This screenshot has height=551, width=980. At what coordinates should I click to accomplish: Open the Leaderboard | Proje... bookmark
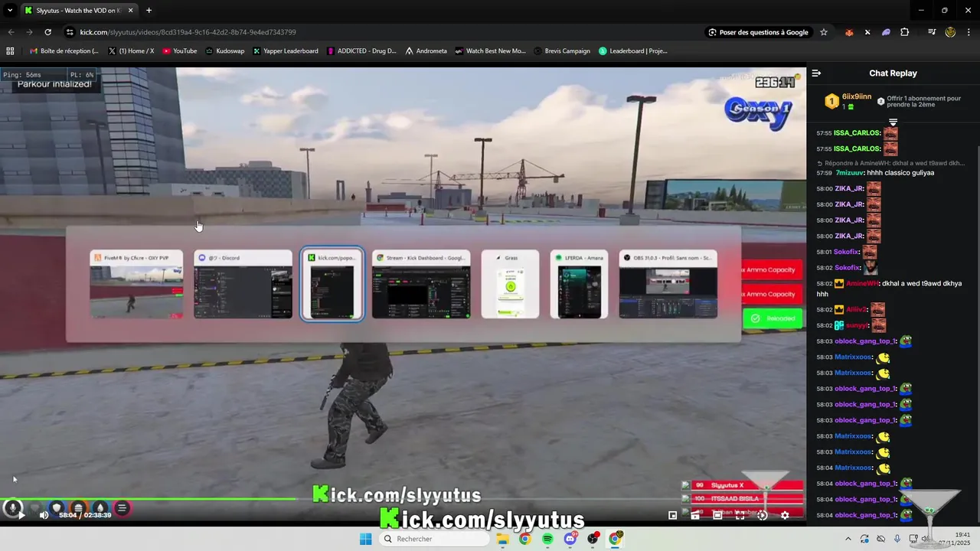tap(633, 51)
